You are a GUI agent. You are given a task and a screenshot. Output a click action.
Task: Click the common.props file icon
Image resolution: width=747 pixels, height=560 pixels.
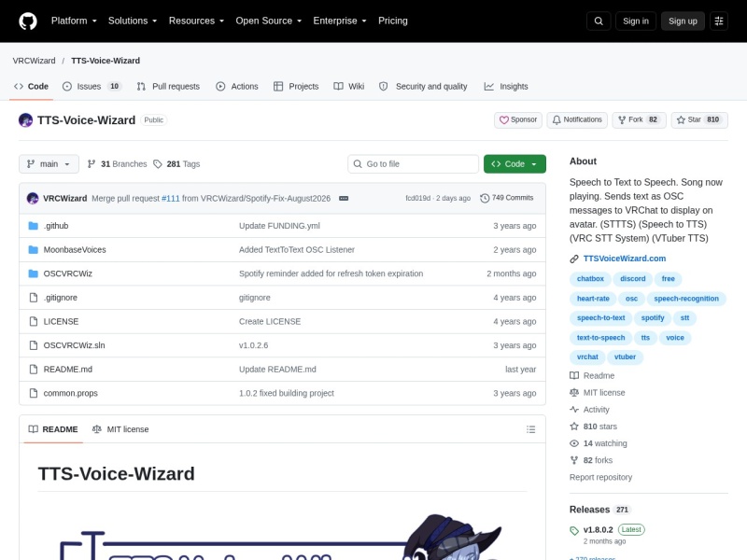[x=34, y=393]
